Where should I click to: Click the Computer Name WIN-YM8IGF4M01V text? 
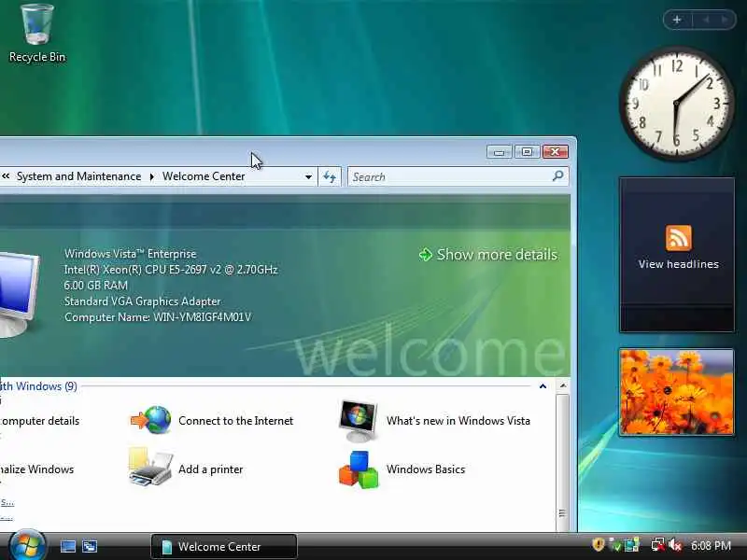coord(158,317)
